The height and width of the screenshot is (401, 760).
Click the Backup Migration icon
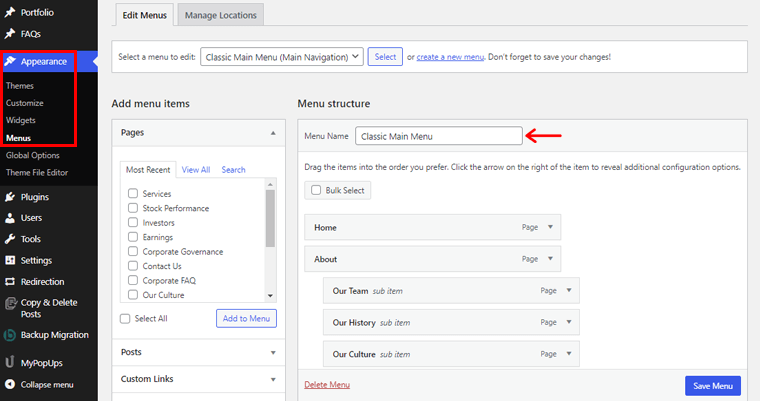(x=10, y=335)
